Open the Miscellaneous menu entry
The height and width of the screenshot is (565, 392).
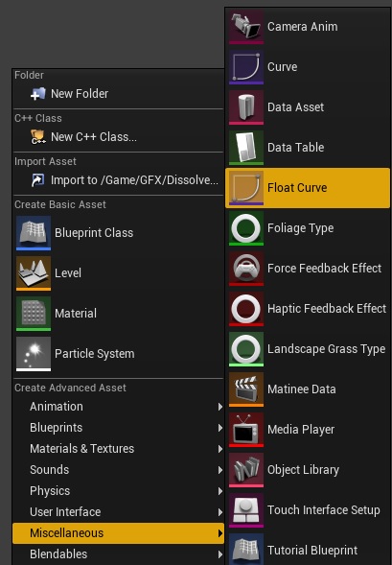point(118,533)
